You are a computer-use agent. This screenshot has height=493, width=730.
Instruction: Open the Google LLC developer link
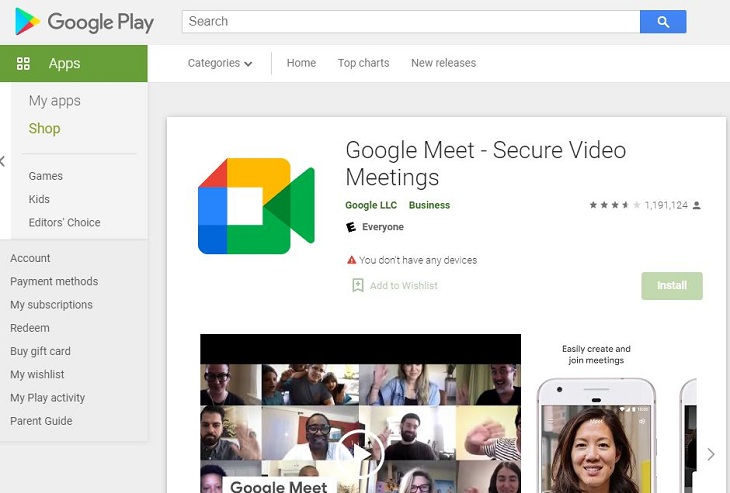(x=371, y=205)
